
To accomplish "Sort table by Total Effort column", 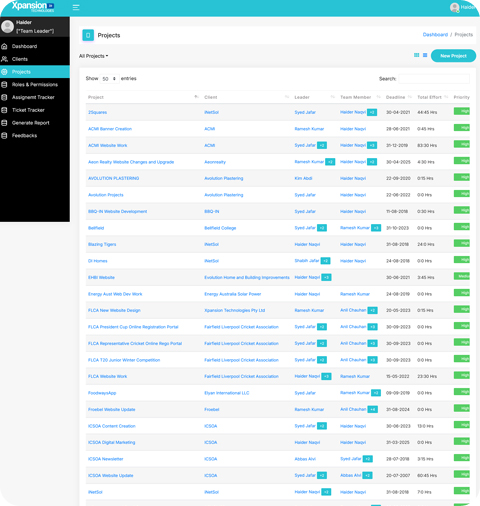I will click(433, 97).
